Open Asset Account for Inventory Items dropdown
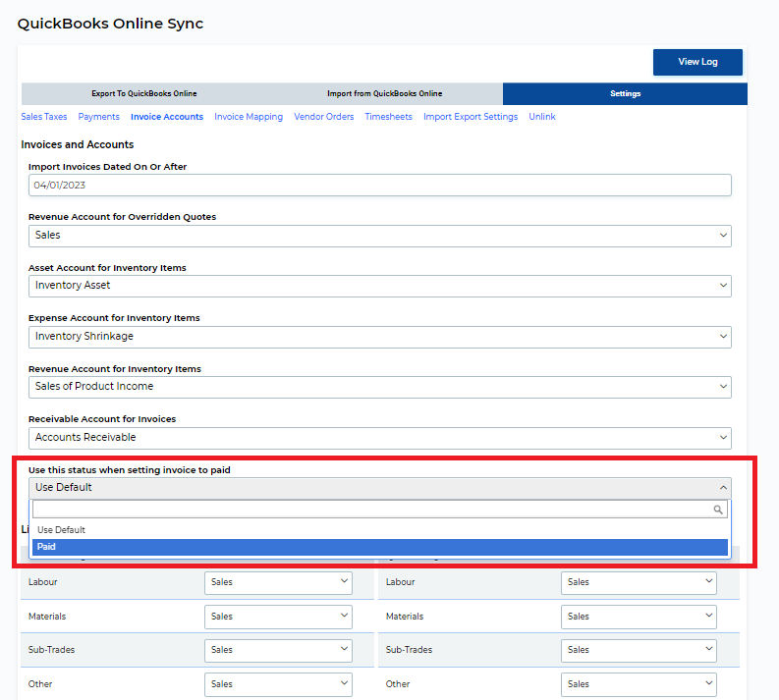The width and height of the screenshot is (779, 700). (379, 286)
